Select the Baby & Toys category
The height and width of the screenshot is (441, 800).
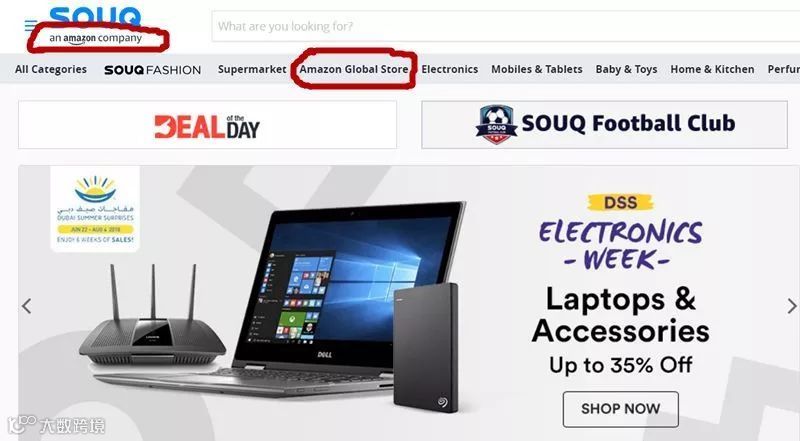point(626,69)
